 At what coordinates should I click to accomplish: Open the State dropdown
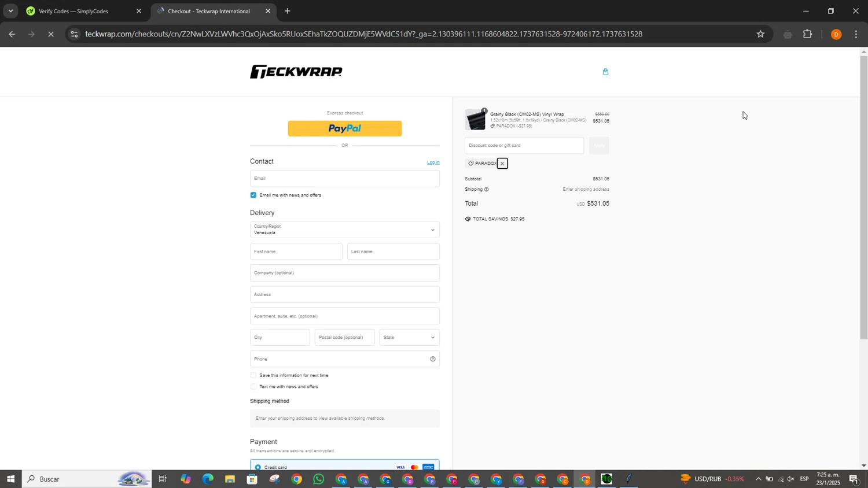(410, 338)
